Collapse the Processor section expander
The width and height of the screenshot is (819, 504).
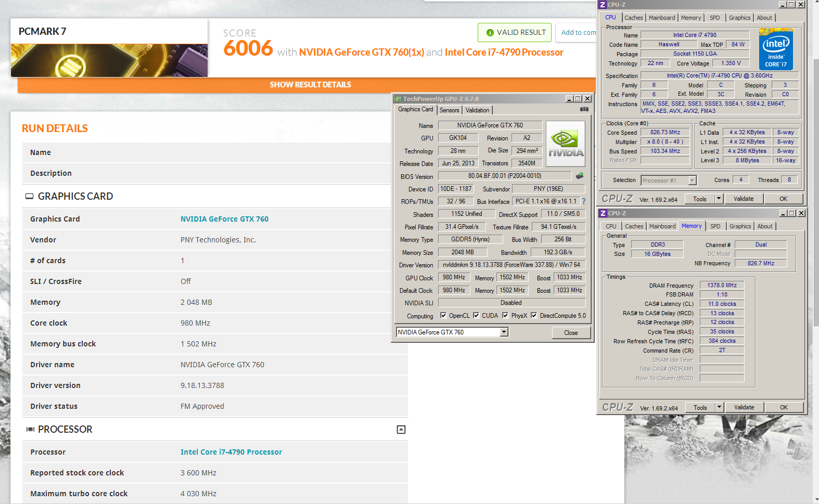(401, 430)
